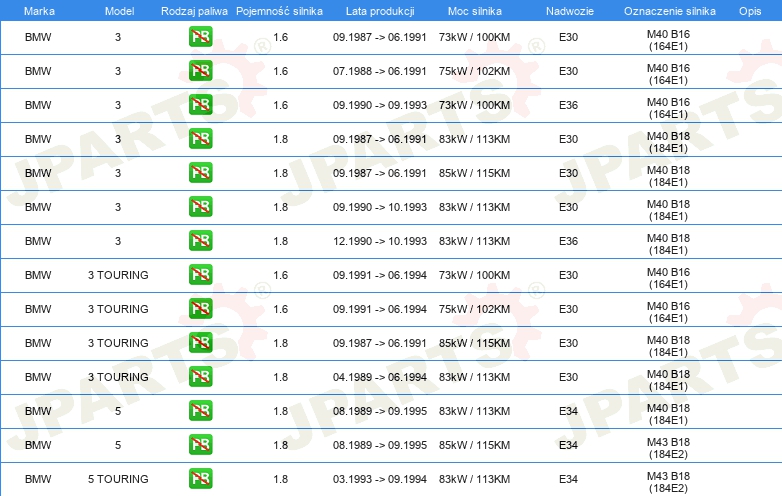Screen dimensions: 782x496
Task: Click the fuel icon for 3 TOURING 1.6 75kW/102KM
Action: pos(200,309)
